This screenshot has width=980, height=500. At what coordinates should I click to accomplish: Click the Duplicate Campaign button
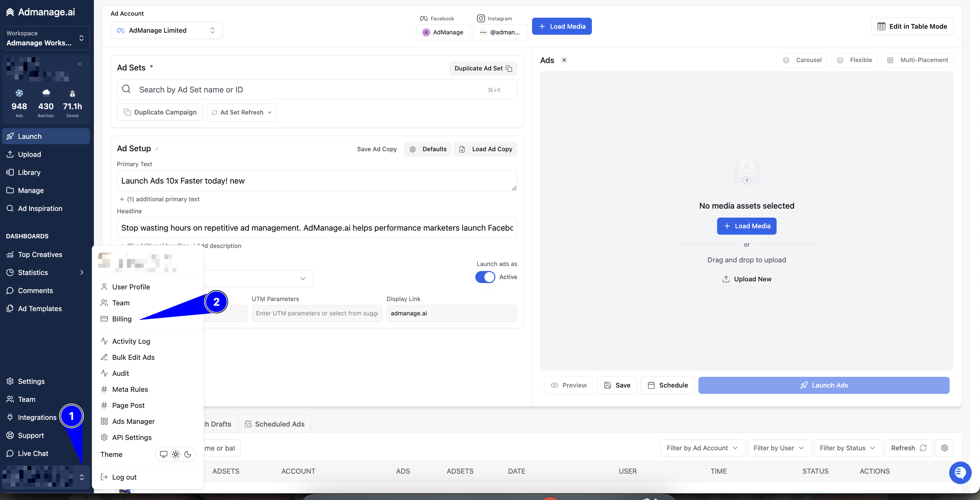[x=160, y=112]
